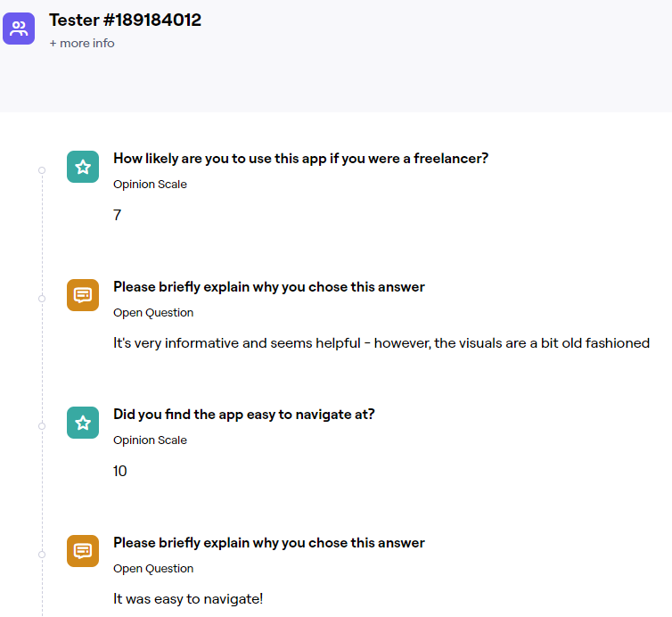Click the star icon beside navigation question

click(83, 423)
